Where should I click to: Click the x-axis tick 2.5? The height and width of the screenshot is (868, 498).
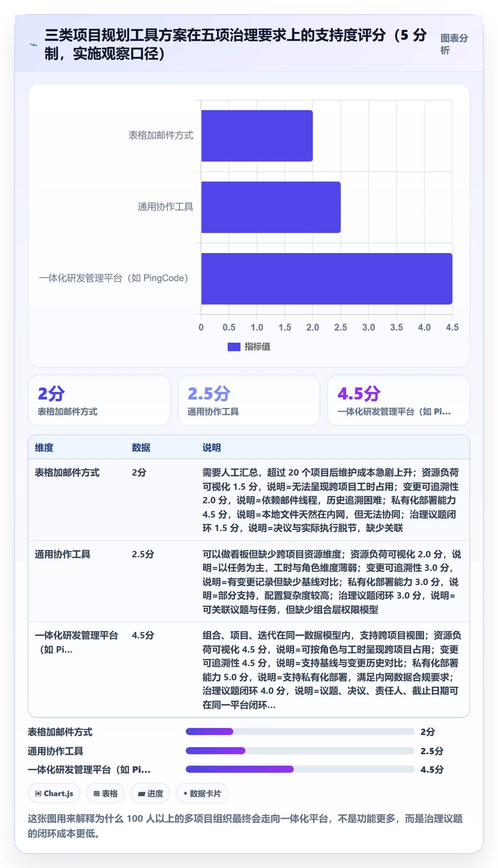point(340,327)
